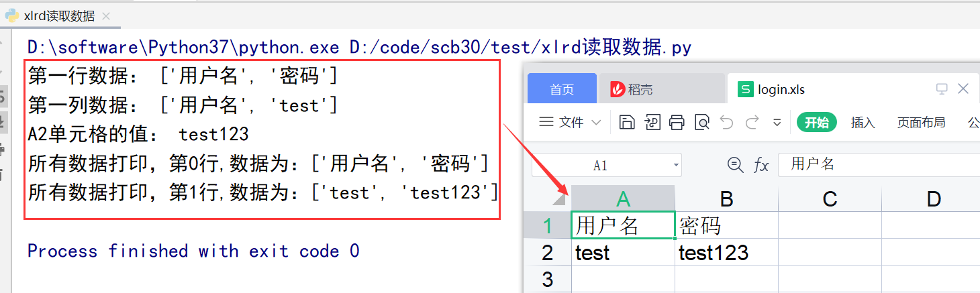
Task: Open Print Preview icon in WPS toolbar
Action: click(x=701, y=122)
